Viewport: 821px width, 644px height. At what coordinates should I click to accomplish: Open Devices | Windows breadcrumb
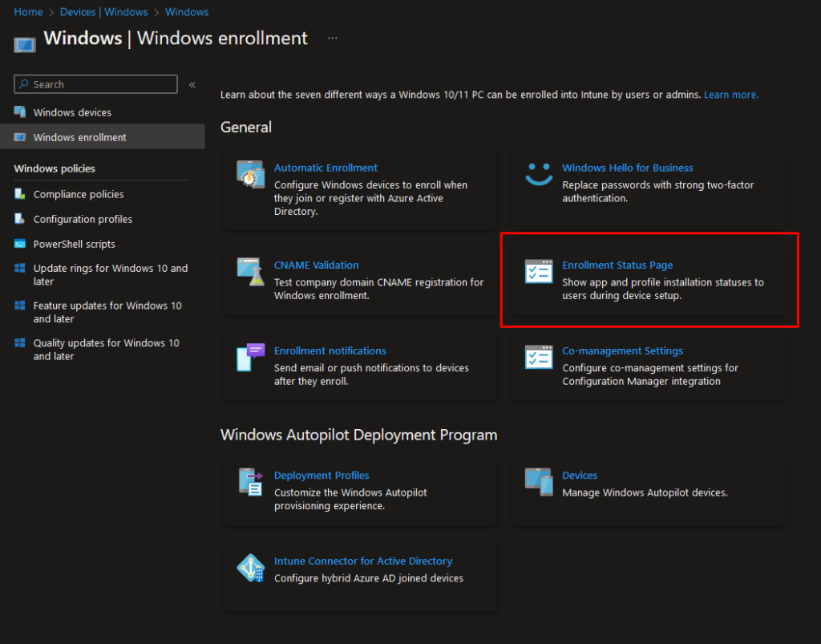103,11
